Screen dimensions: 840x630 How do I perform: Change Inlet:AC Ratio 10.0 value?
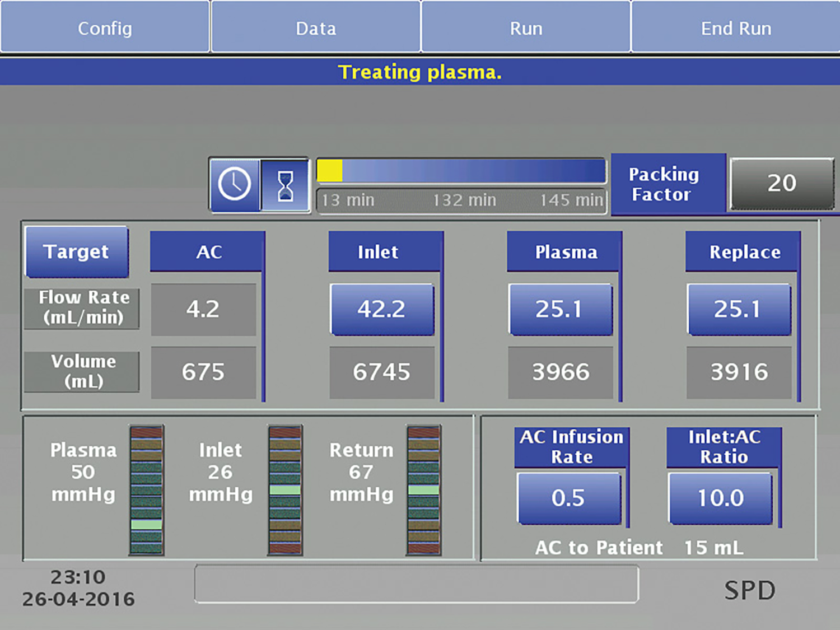coord(721,498)
